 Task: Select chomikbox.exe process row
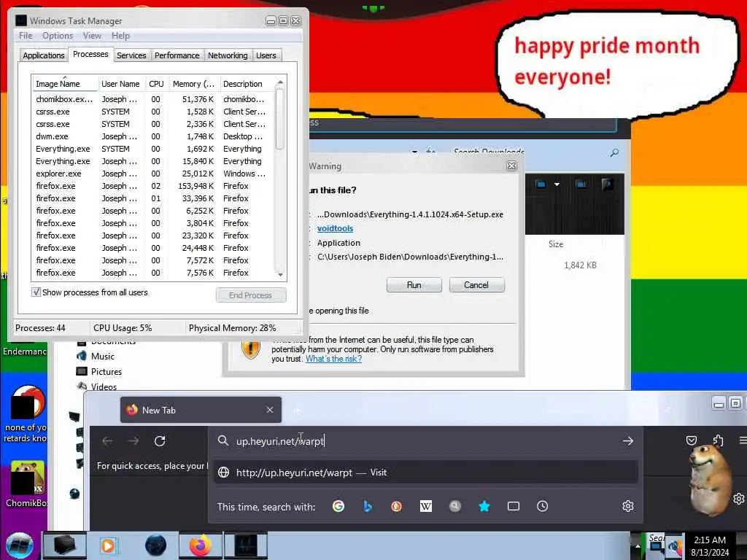click(152, 99)
